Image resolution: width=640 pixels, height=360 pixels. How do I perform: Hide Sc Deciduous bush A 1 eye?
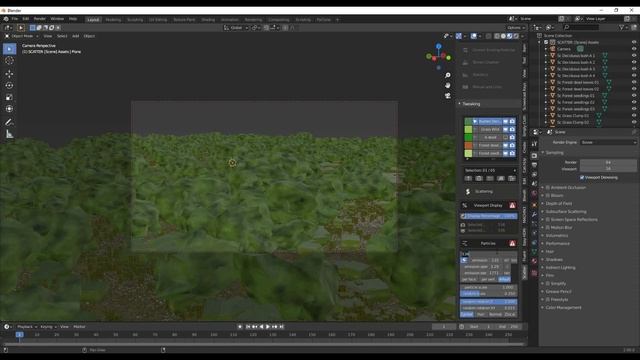point(634,56)
